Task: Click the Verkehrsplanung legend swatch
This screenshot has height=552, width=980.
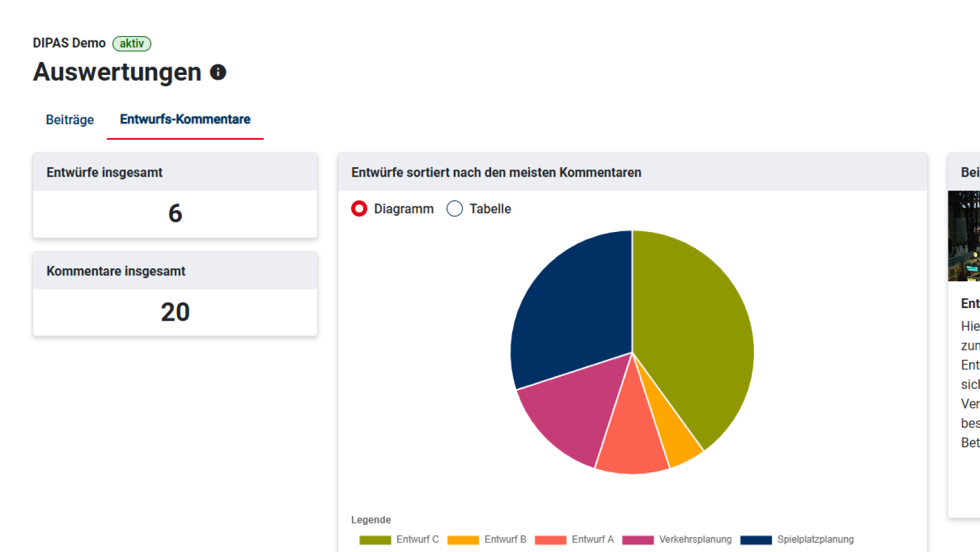Action: point(637,540)
